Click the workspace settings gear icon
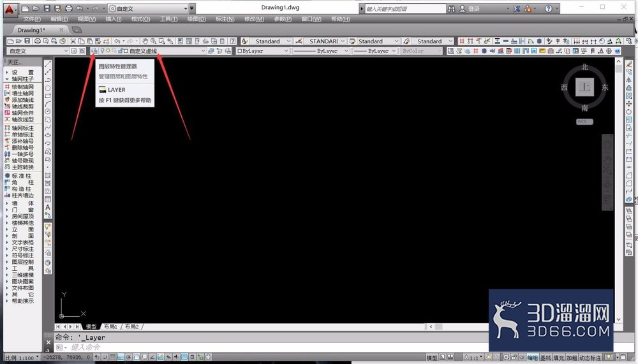 tap(73, 51)
